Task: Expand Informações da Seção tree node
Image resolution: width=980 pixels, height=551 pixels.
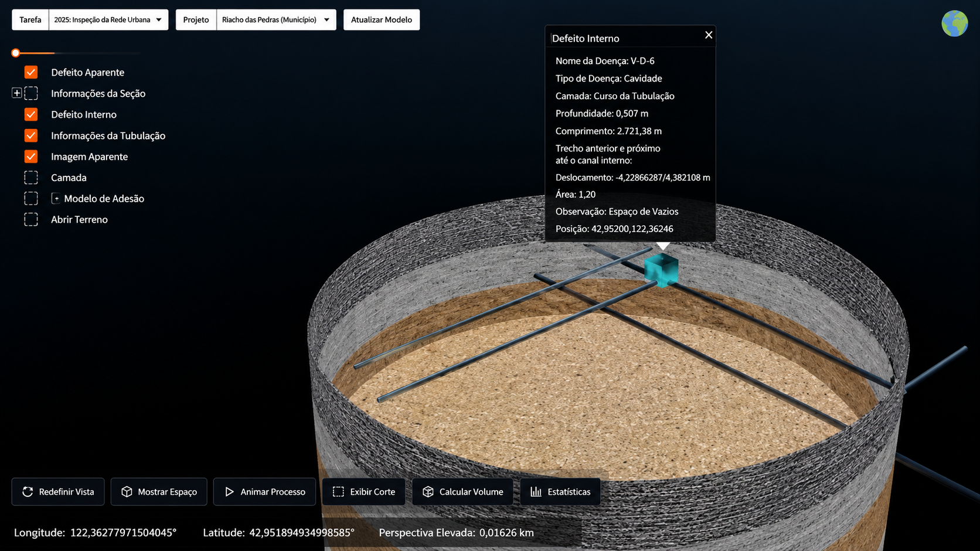Action: [x=17, y=93]
